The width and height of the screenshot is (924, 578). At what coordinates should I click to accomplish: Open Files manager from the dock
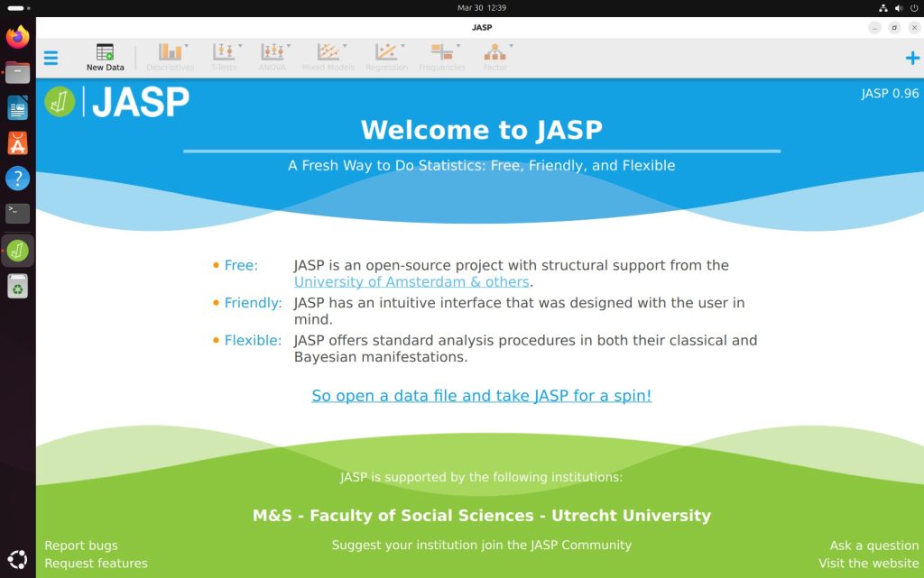click(18, 72)
